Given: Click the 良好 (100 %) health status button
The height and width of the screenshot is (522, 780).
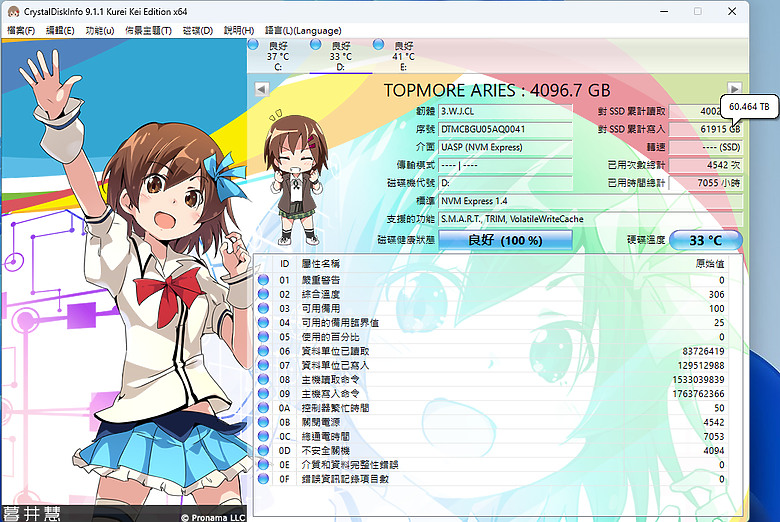Looking at the screenshot, I should [505, 240].
